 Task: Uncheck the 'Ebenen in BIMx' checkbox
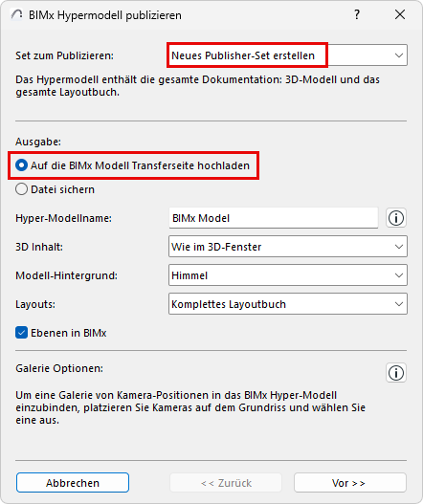coord(21,333)
